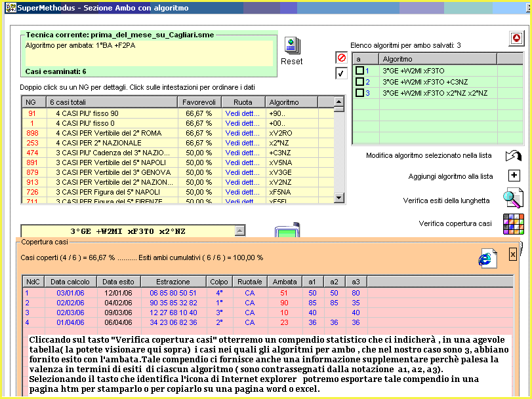Click the red circle icon at top right
This screenshot has height=399, width=532.
516,38
